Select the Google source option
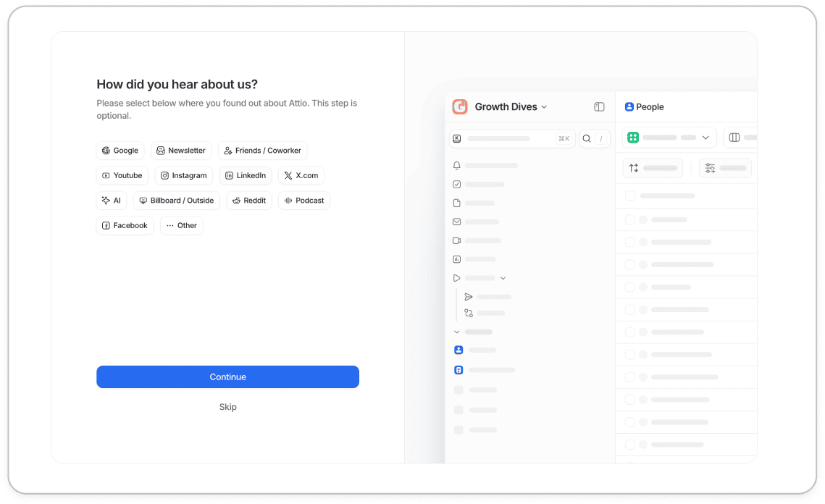This screenshot has width=825, height=504. coord(120,151)
